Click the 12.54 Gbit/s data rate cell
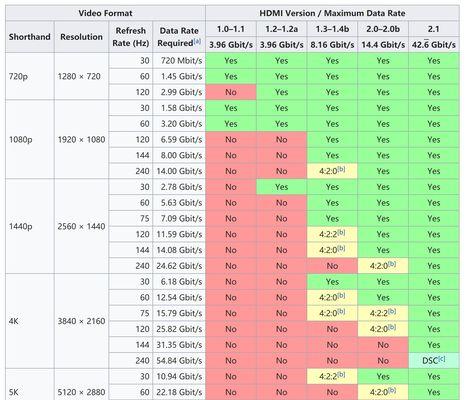466x400 pixels. click(x=179, y=297)
